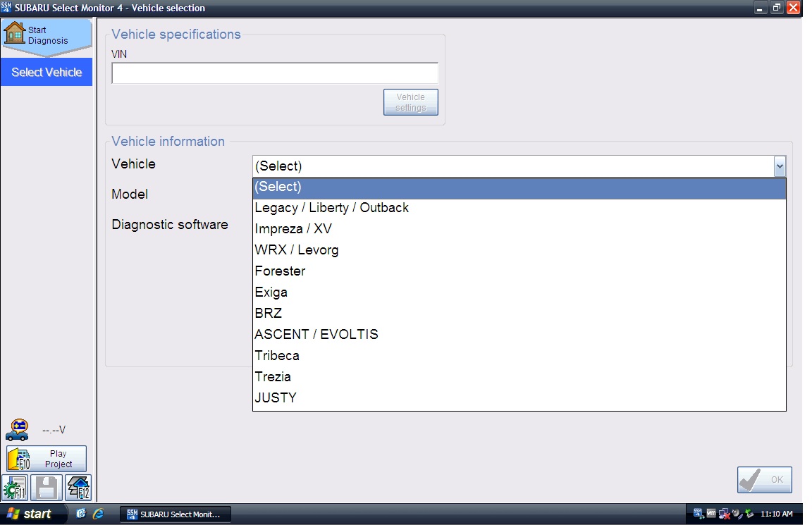Select Forester in the vehicle list

point(519,271)
